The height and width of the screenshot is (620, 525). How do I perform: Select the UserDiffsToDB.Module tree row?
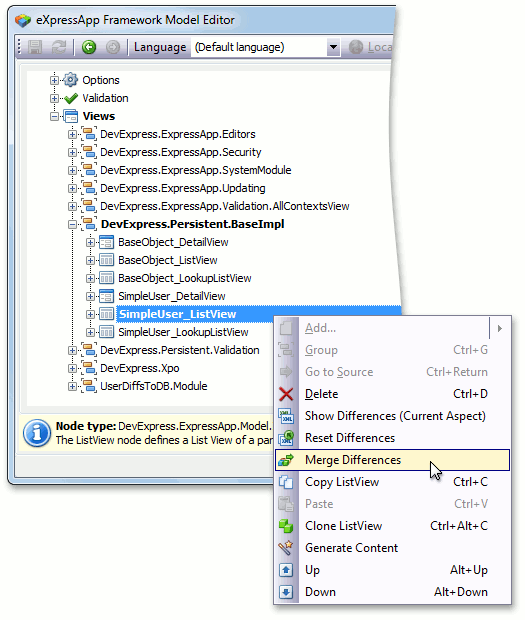[154, 386]
